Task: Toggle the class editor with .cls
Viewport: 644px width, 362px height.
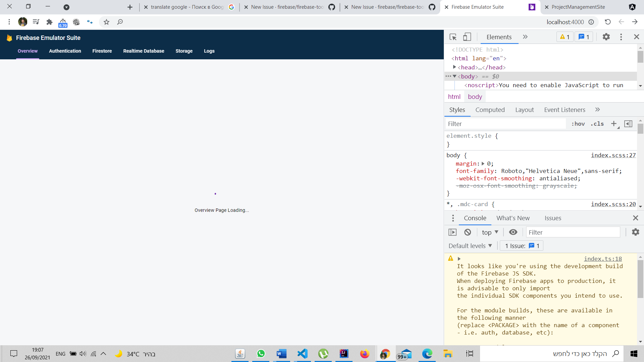Action: pyautogui.click(x=597, y=124)
